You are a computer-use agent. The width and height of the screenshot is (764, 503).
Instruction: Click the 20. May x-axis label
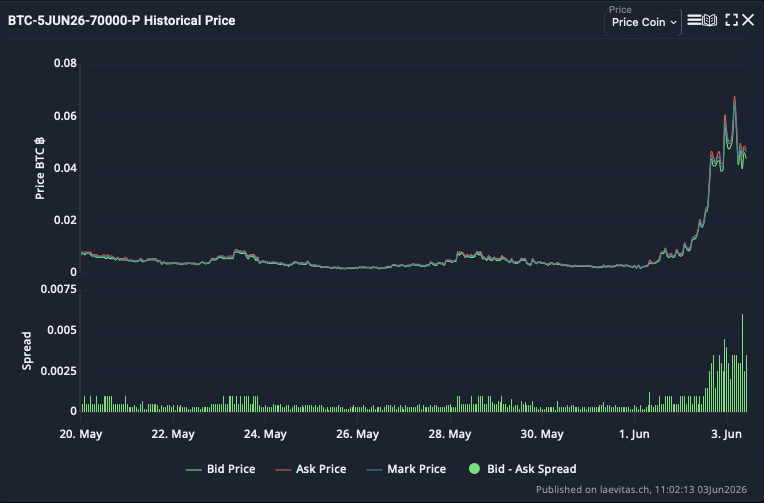point(81,434)
